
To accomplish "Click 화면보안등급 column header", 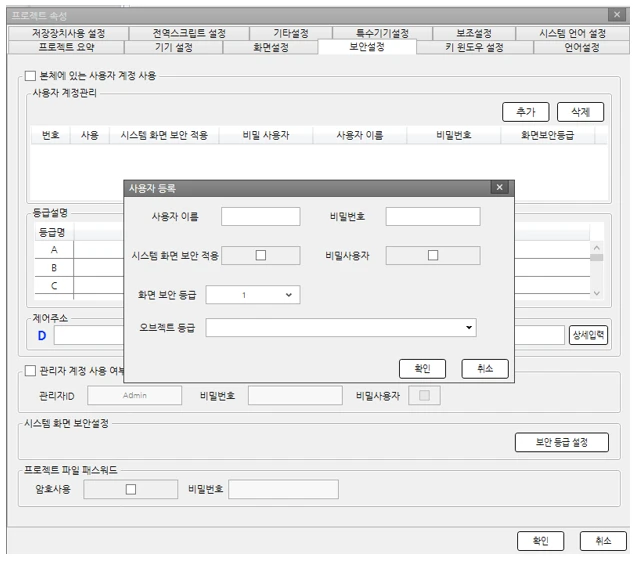I will click(x=548, y=135).
